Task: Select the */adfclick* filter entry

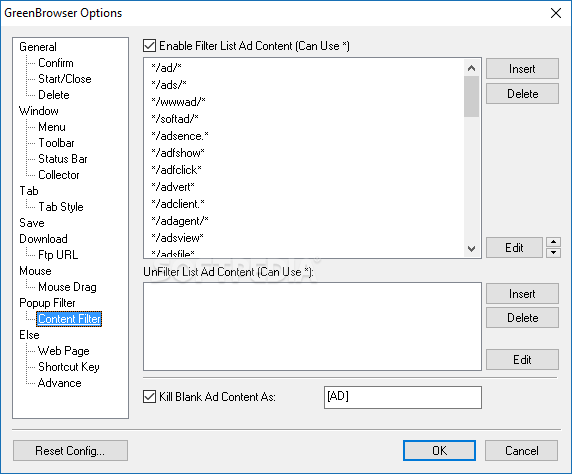Action: tap(176, 170)
